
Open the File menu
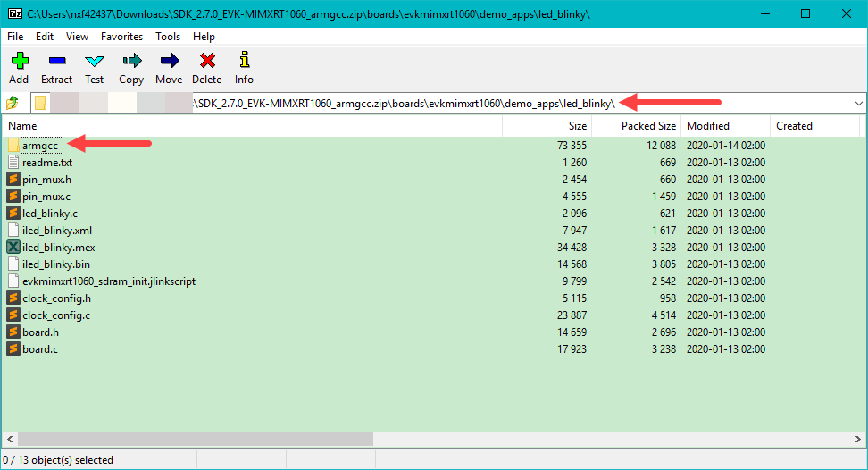(x=15, y=37)
